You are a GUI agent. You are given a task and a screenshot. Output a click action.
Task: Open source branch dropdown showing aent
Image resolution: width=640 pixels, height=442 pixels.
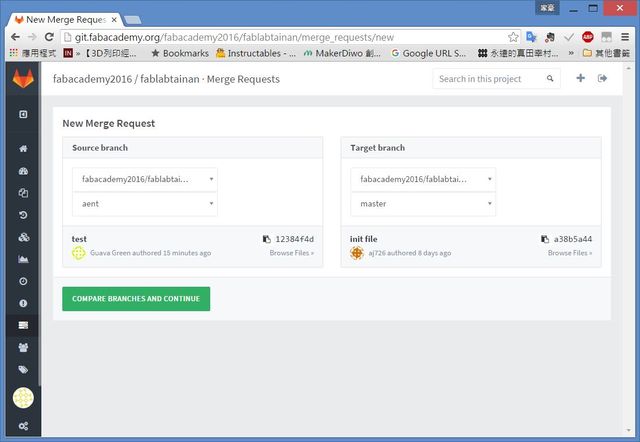[145, 204]
